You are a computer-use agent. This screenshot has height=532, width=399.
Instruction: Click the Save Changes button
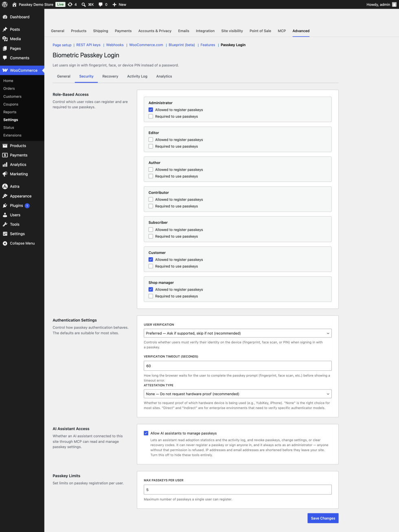(323, 518)
